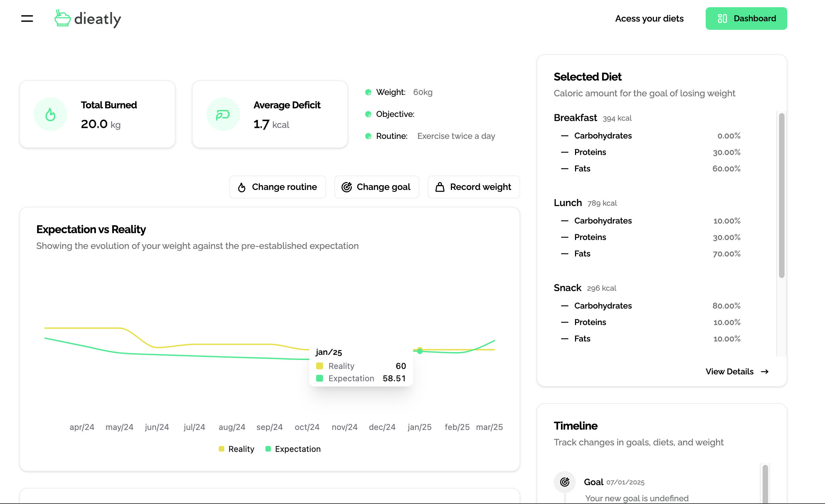The height and width of the screenshot is (504, 825).
Task: Click the dieatly bowl logo
Action: 62,18
